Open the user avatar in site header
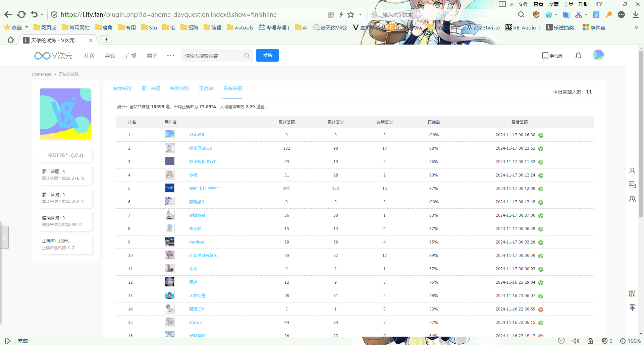The image size is (644, 345). click(598, 55)
